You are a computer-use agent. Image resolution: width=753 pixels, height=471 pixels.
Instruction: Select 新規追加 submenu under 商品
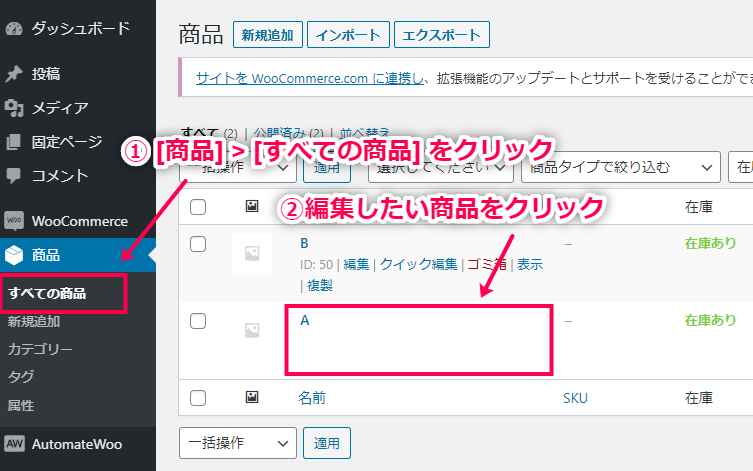click(x=34, y=321)
